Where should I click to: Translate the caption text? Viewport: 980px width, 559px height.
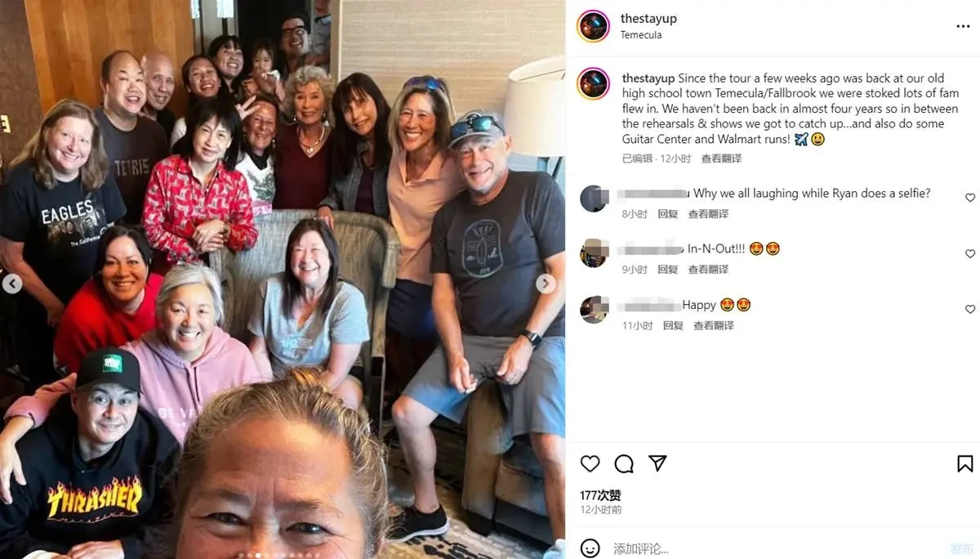721,159
